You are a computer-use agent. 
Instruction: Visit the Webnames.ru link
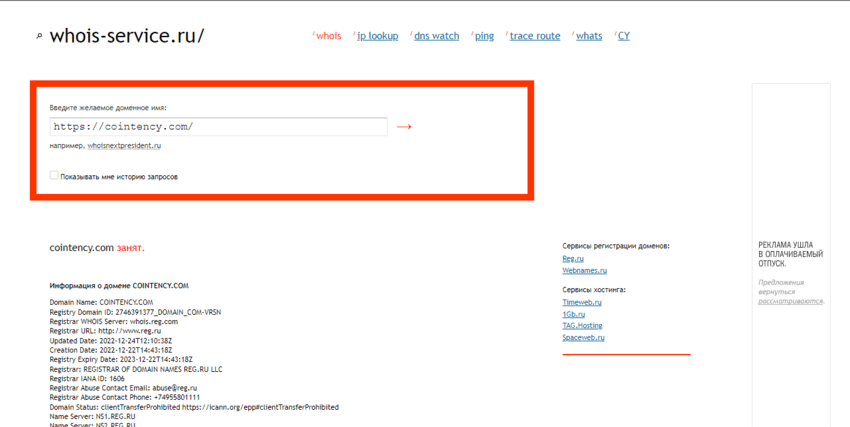[584, 271]
